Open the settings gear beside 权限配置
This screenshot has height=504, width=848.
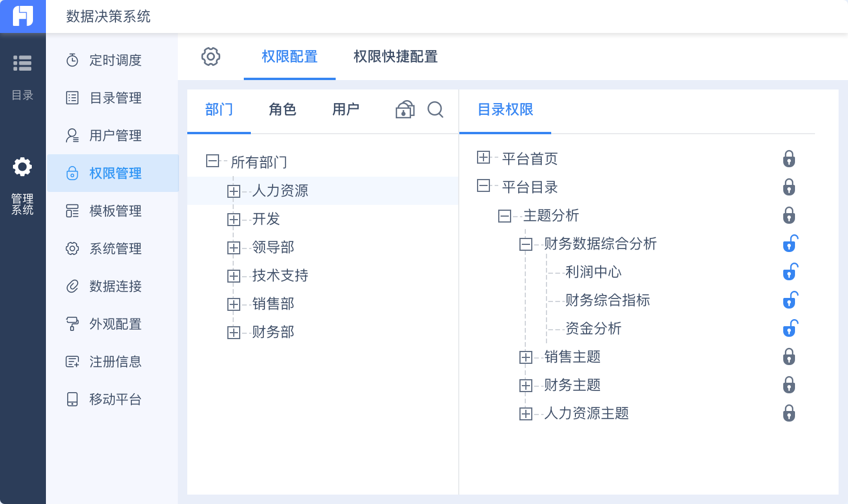tap(210, 57)
